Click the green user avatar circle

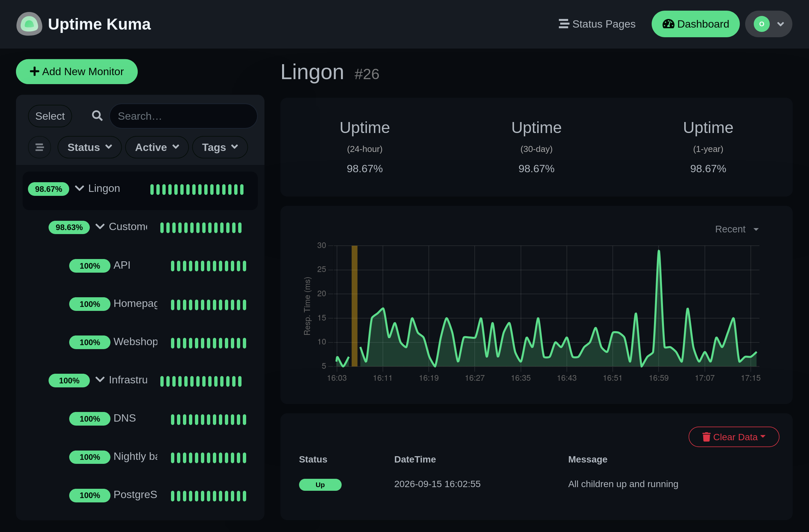click(761, 24)
